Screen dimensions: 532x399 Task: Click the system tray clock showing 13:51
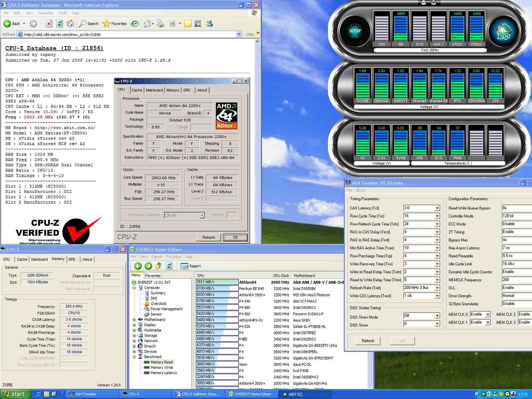click(523, 394)
